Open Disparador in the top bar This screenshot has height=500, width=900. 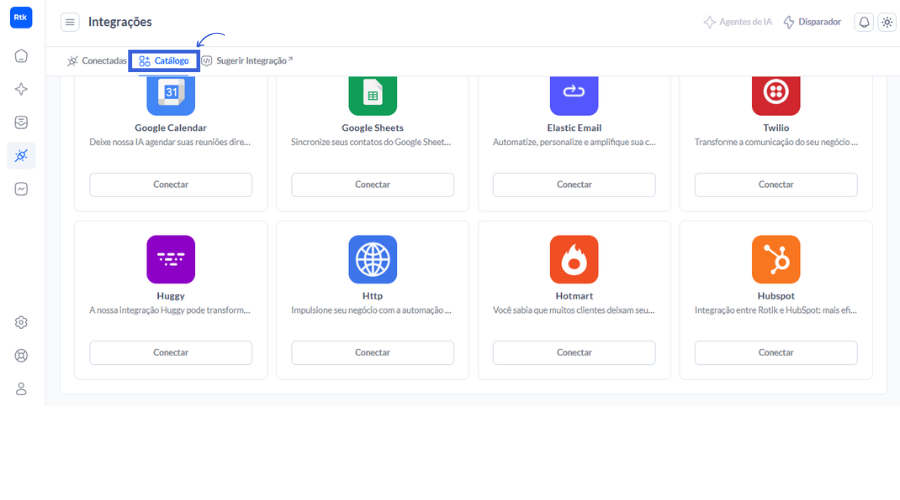click(x=812, y=22)
